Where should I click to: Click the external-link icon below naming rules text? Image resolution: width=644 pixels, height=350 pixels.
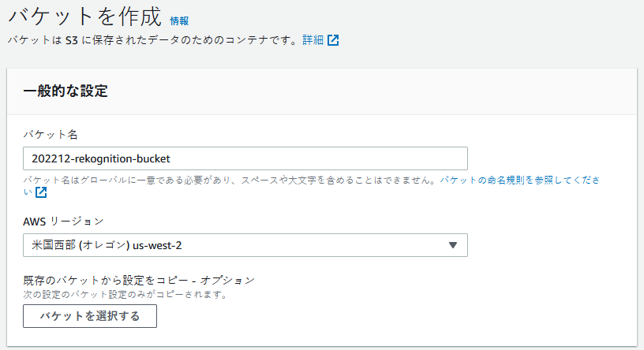point(41,192)
